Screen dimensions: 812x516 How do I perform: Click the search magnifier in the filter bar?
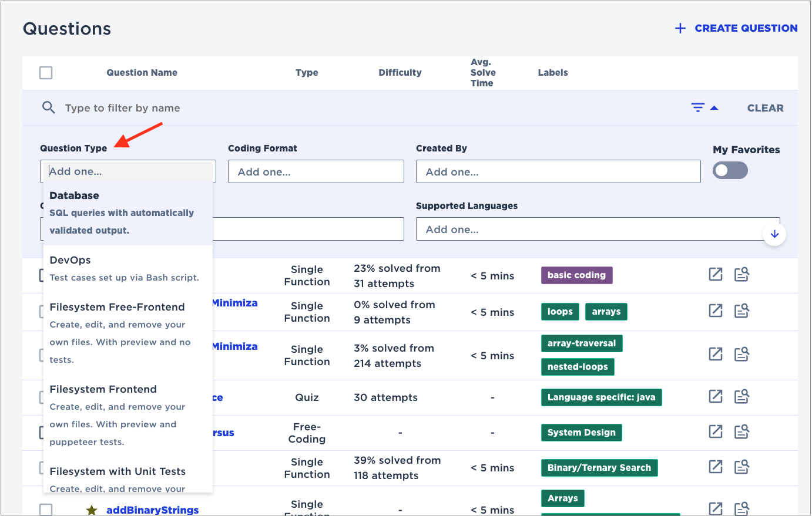point(48,107)
